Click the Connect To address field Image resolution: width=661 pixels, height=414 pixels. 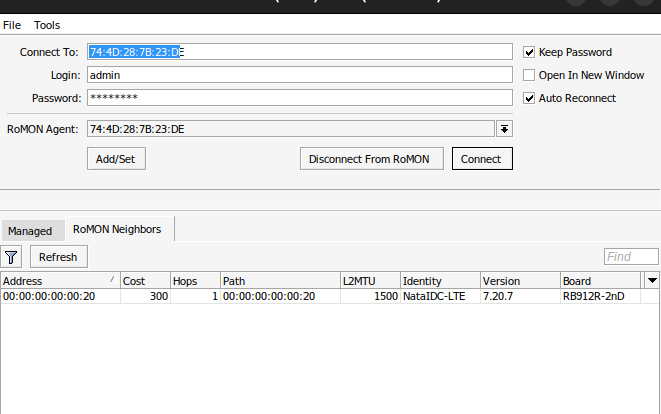298,52
